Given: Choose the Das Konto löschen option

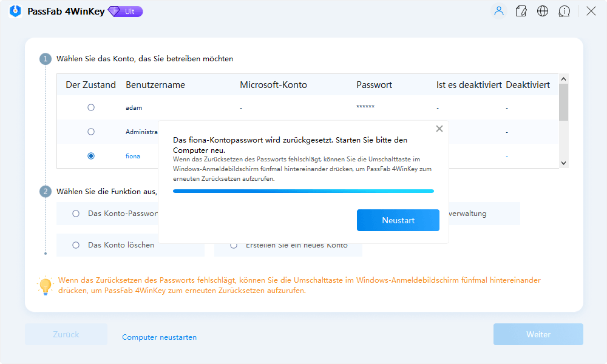Looking at the screenshot, I should click(76, 244).
